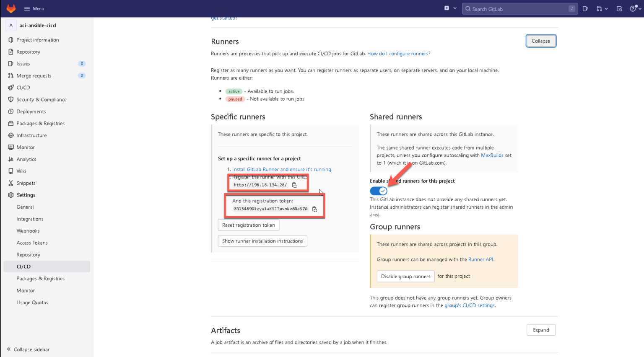Click the top CI/CD rocket icon
Viewport: 644px width, 357px height.
[x=11, y=88]
